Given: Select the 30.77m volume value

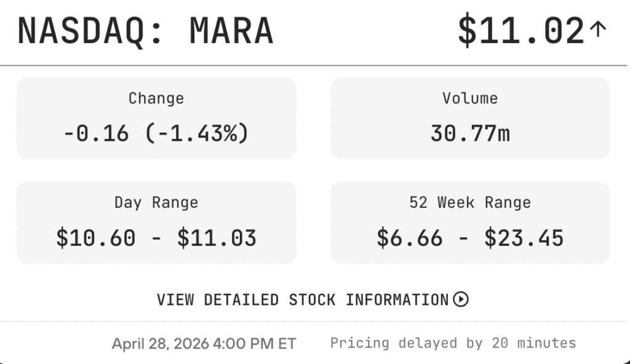Looking at the screenshot, I should (x=470, y=133).
